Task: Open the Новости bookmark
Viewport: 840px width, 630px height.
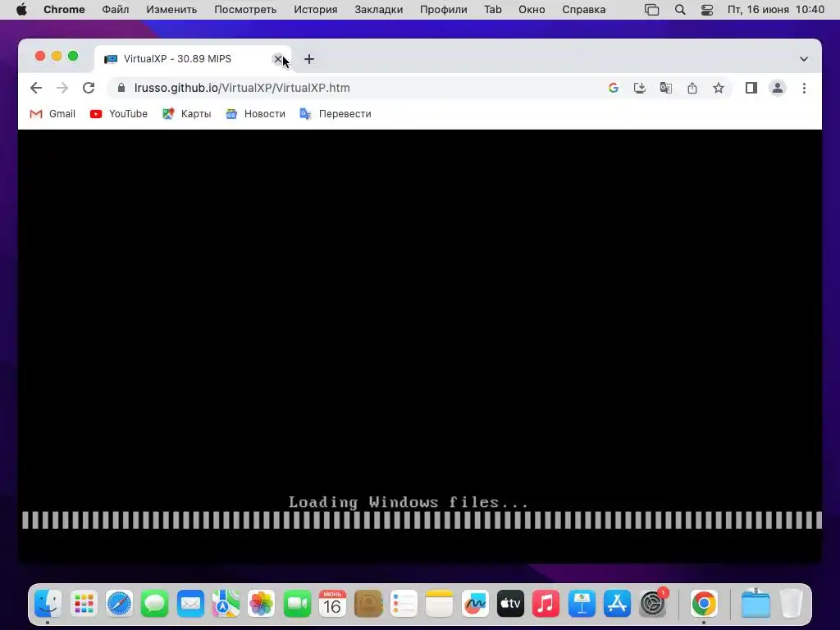Action: tap(255, 113)
